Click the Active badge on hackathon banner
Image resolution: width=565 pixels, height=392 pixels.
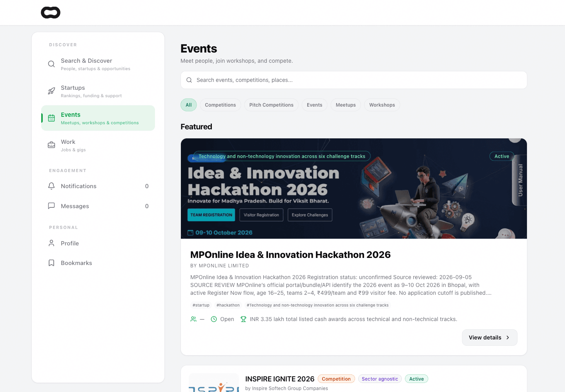coord(502,156)
